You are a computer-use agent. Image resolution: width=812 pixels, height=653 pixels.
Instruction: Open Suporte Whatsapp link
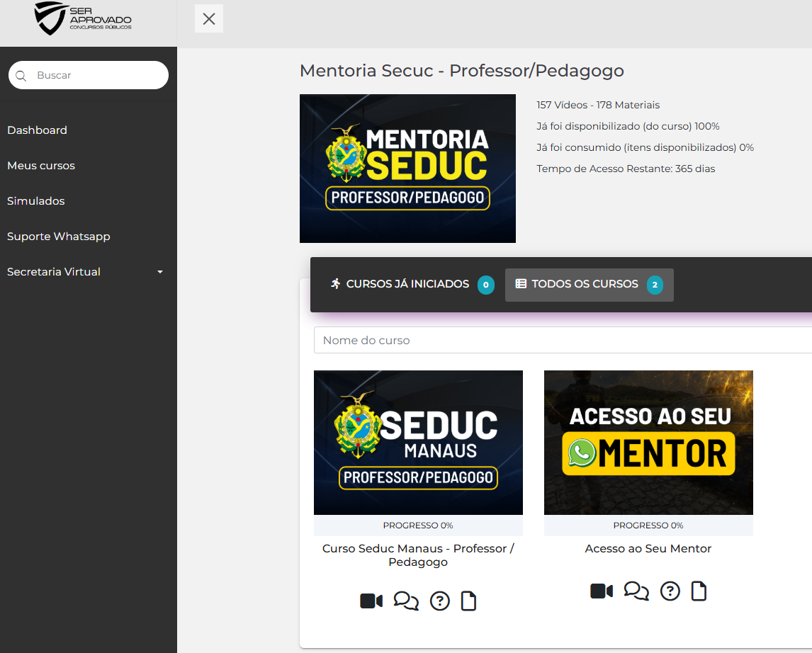(x=59, y=237)
